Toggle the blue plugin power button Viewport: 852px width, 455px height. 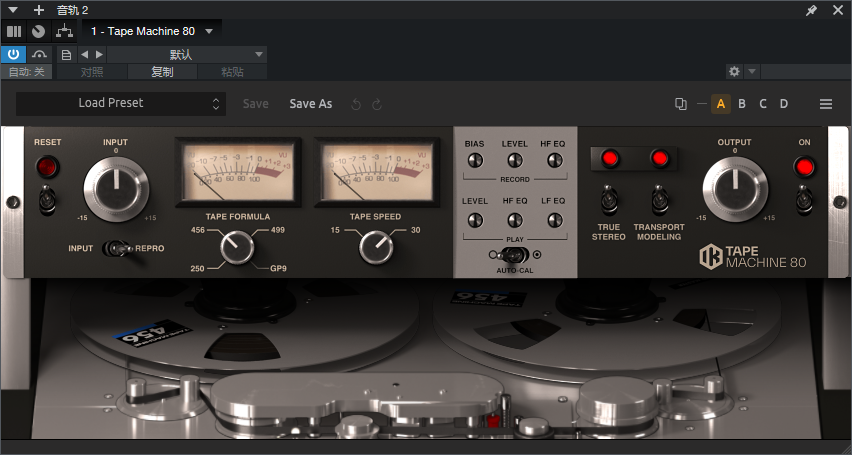pos(14,54)
